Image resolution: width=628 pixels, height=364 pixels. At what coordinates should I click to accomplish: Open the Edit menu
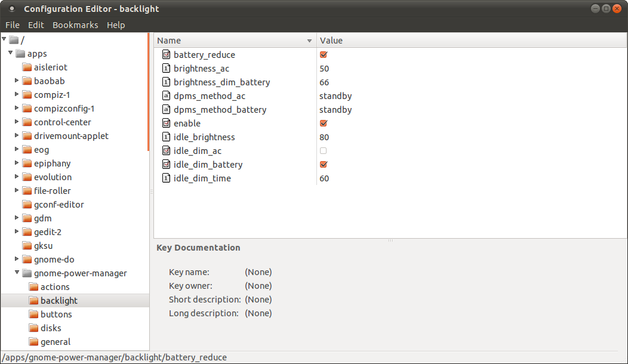(36, 25)
